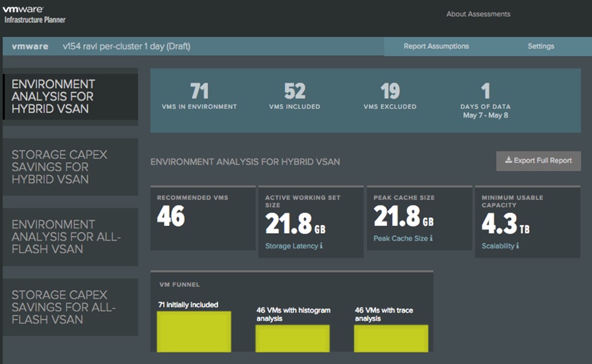Click the May 7 - May 8 date range
Image resolution: width=592 pixels, height=364 pixels.
tap(486, 115)
